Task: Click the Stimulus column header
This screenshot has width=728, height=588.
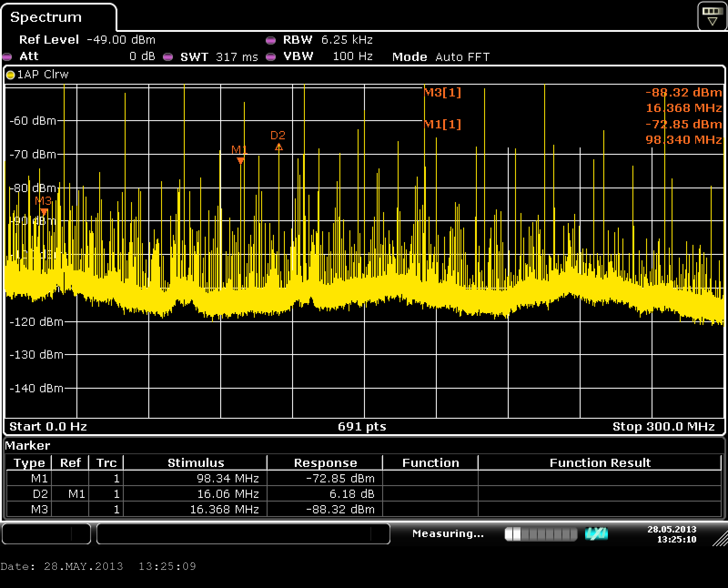Action: 196,463
